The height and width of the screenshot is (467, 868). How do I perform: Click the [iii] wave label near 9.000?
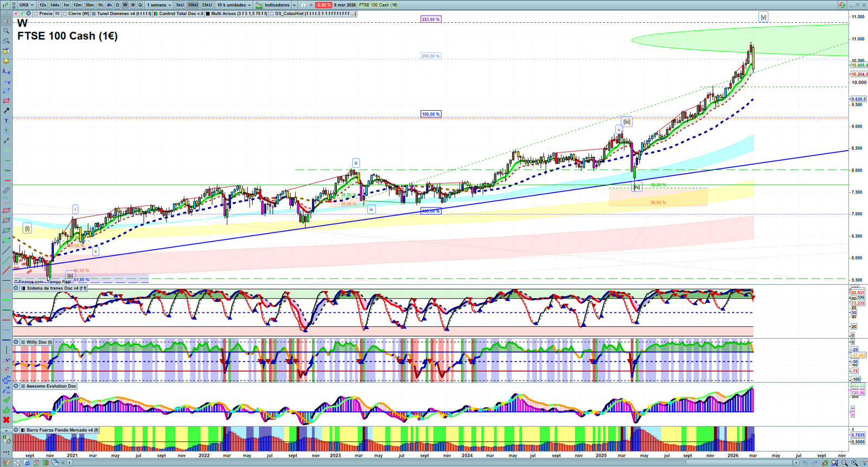point(627,122)
